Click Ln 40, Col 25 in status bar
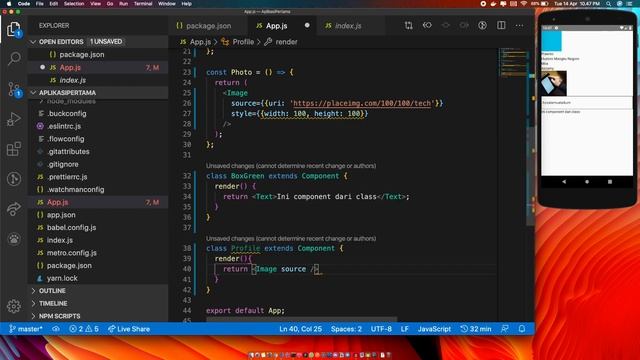Viewport: 640px width, 360px height. [300, 329]
